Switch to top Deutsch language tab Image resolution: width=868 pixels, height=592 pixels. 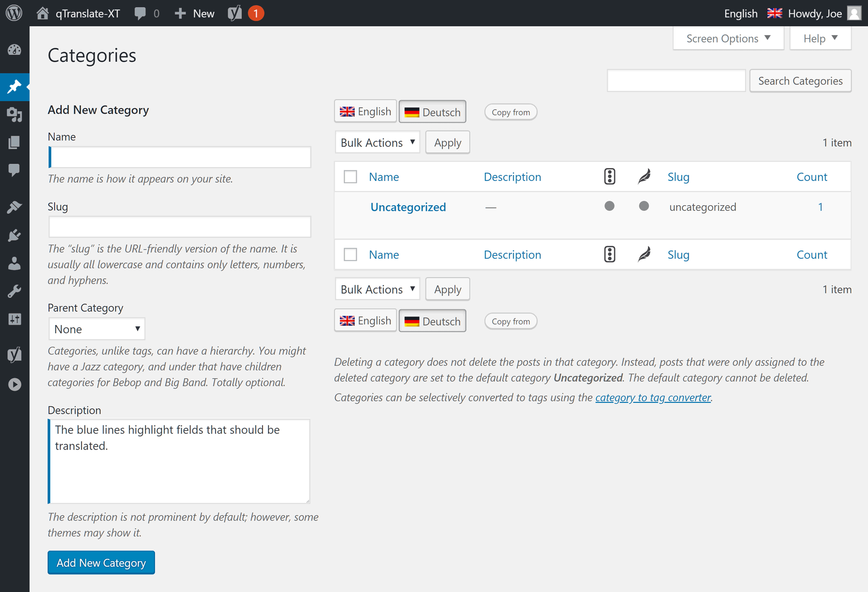(432, 112)
